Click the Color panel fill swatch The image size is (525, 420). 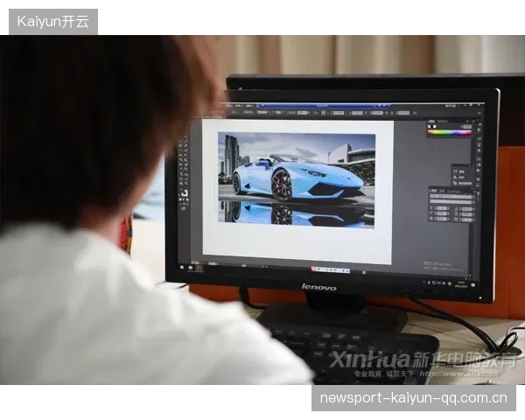coord(430,127)
